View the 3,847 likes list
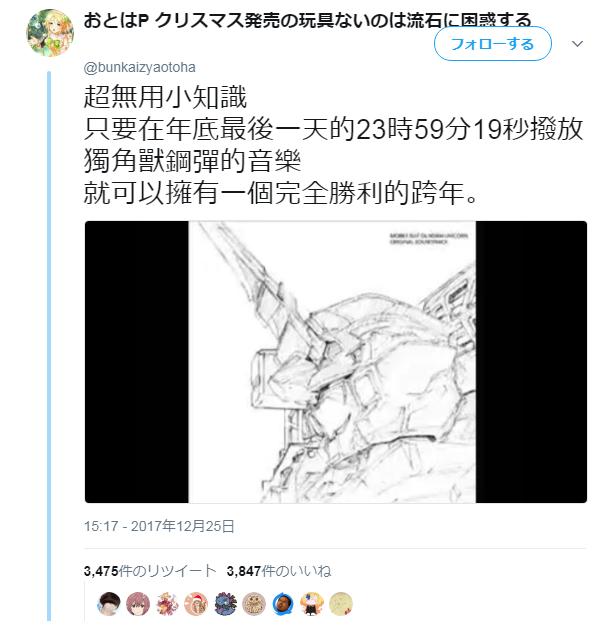Image resolution: width=614 pixels, height=621 pixels. (x=279, y=571)
